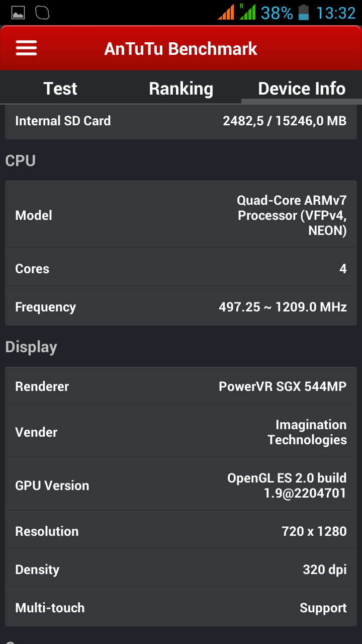Viewport: 362px width, 644px height.
Task: Tap the picture notification icon in status bar
Action: [18, 13]
